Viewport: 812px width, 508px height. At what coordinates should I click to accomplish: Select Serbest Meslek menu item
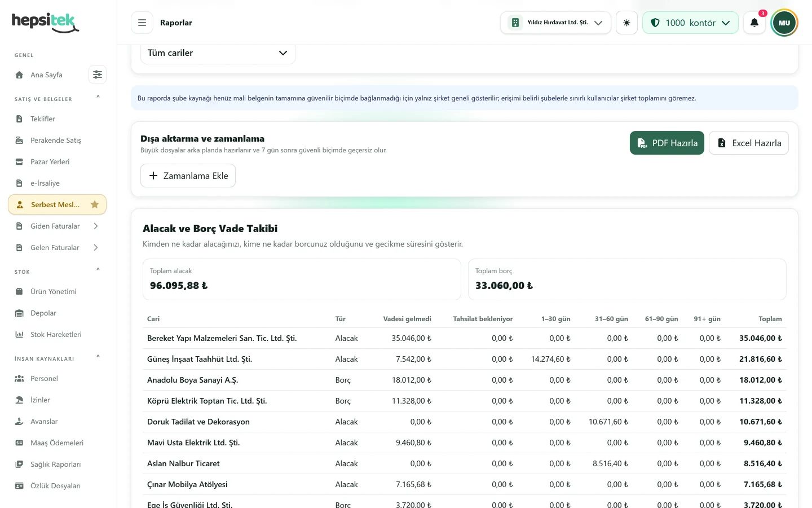pos(58,204)
